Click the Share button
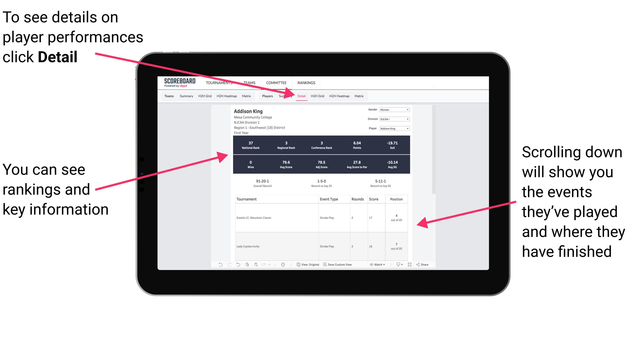The height and width of the screenshot is (346, 644). tap(422, 266)
